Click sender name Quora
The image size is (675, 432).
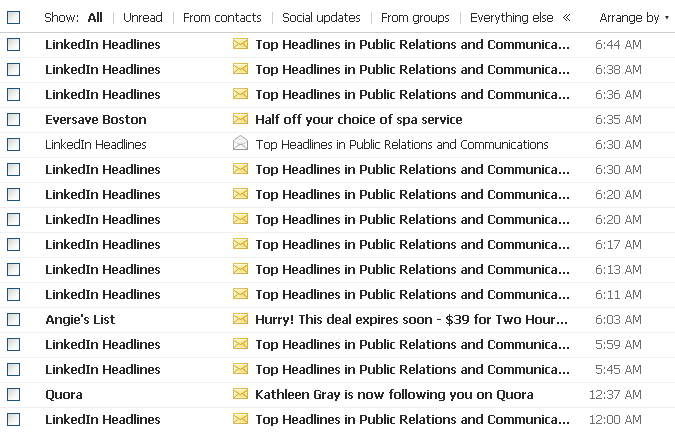pos(64,395)
